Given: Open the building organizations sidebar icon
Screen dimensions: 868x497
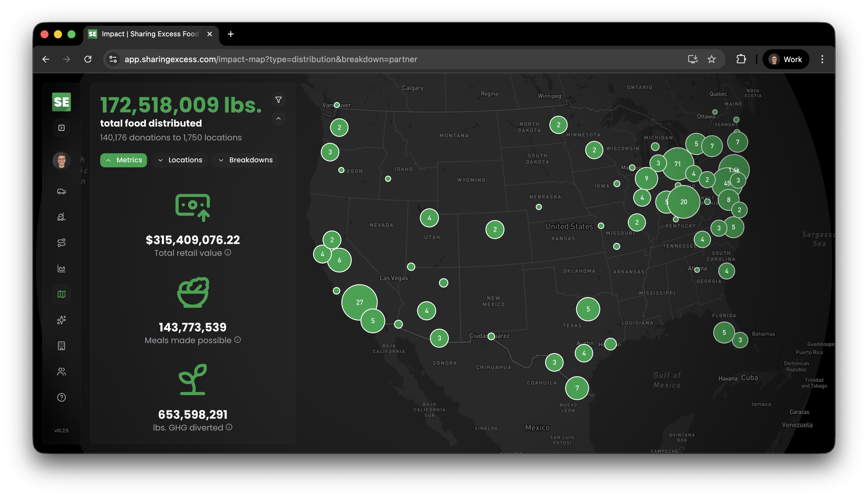Looking at the screenshot, I should pyautogui.click(x=61, y=346).
